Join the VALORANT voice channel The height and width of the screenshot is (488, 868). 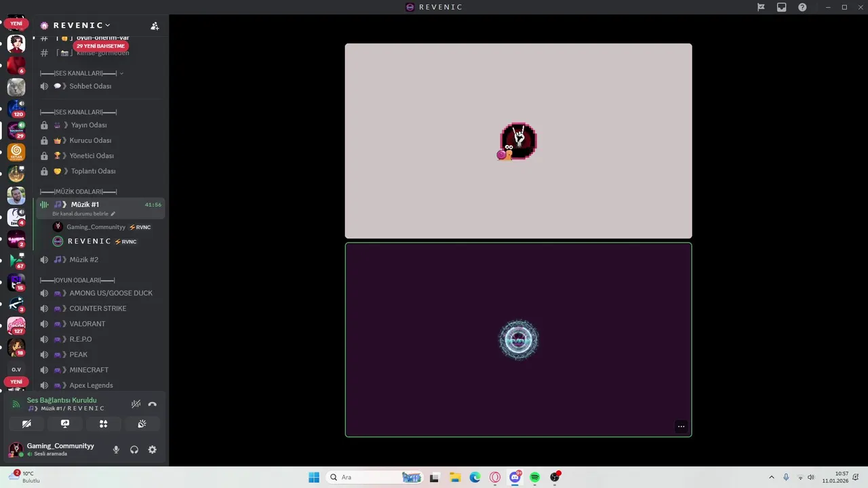(x=100, y=324)
